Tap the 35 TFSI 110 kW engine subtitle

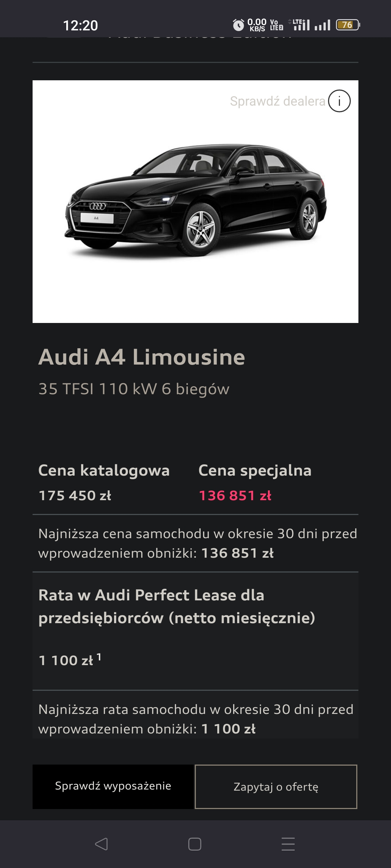pos(134,389)
